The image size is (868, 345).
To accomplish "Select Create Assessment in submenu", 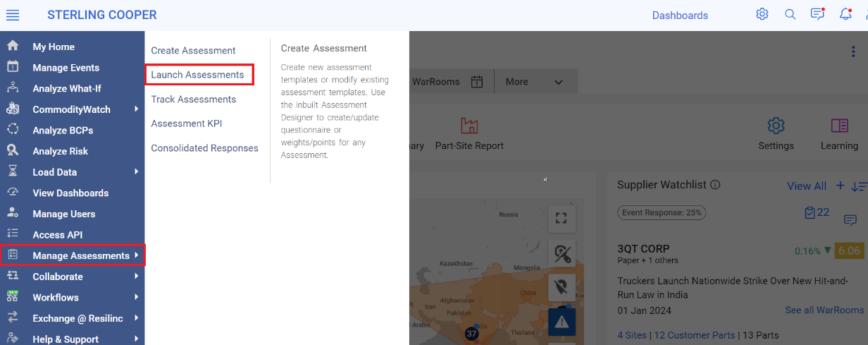I will point(193,50).
